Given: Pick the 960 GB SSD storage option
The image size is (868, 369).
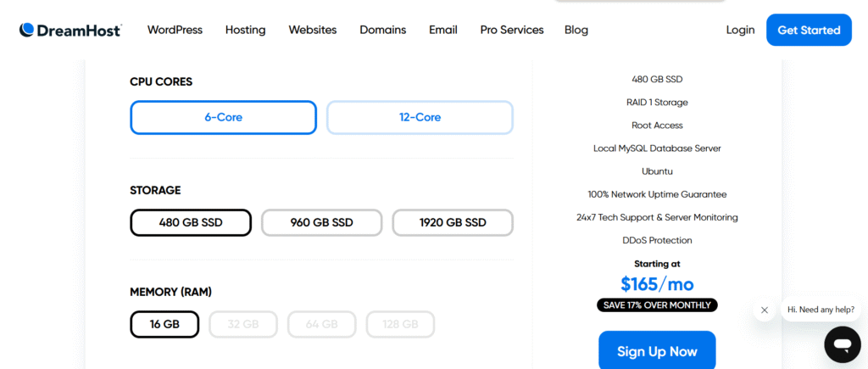Looking at the screenshot, I should pos(321,222).
